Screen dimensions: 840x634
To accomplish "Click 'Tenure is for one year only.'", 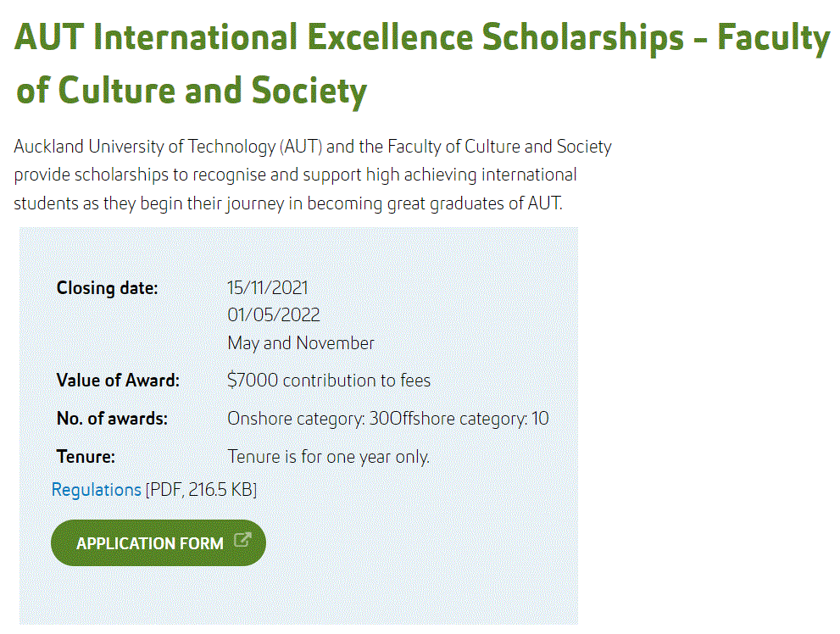I will (x=328, y=457).
